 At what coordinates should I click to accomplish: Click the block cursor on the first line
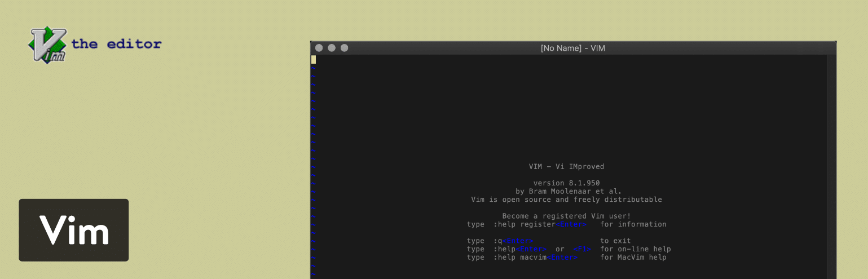(x=314, y=59)
